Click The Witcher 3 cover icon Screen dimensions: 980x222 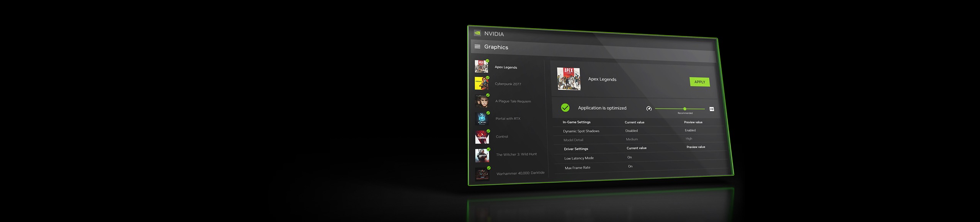482,155
